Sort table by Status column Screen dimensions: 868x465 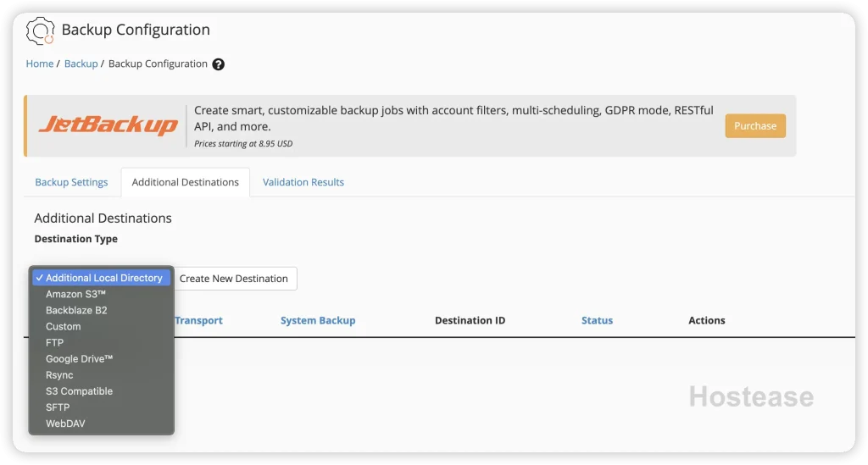pos(597,320)
